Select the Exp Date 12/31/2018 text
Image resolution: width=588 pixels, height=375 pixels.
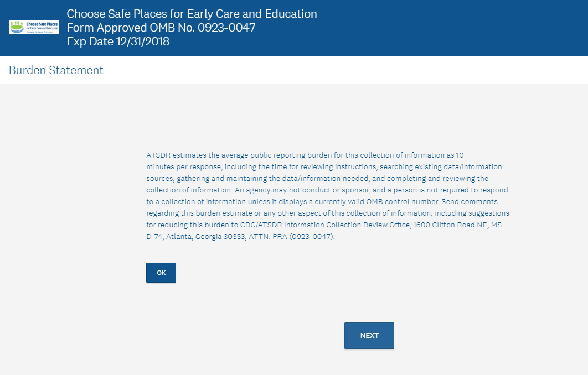coord(118,41)
